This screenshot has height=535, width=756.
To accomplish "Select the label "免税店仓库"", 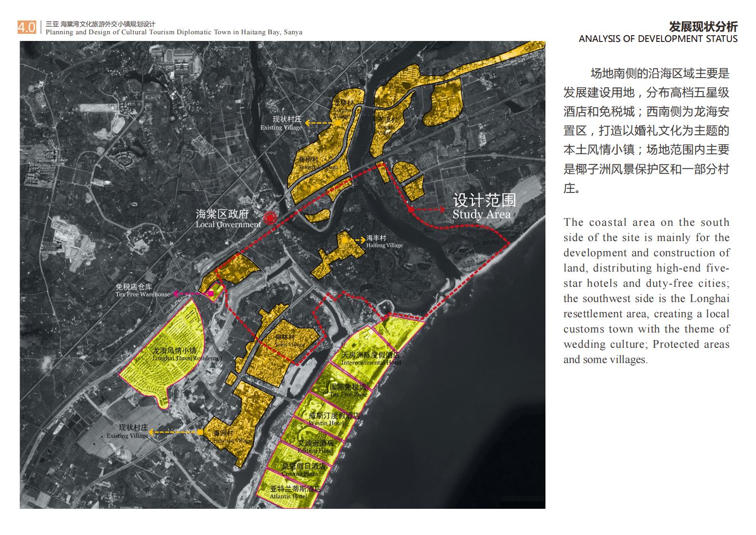I will coord(134,287).
